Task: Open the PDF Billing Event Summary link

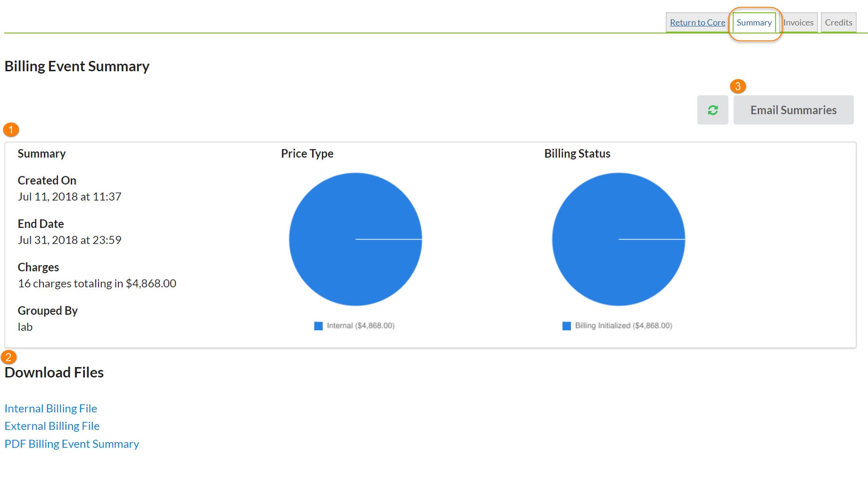Action: coord(72,444)
